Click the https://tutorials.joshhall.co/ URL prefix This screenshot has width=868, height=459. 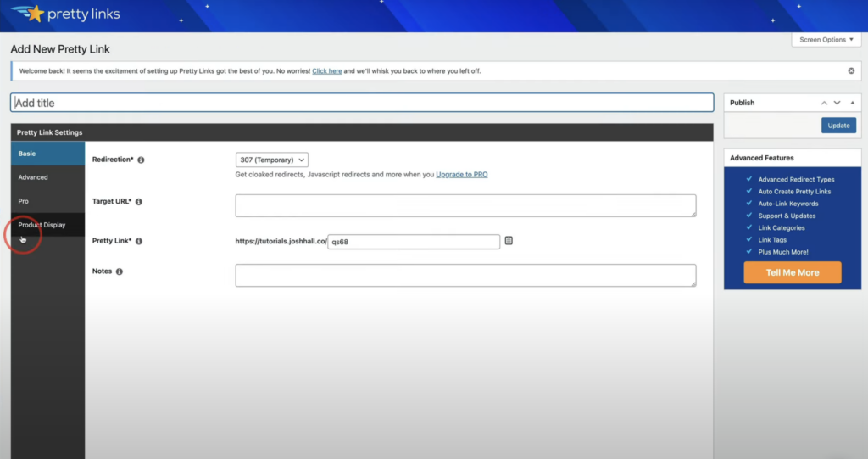click(x=281, y=241)
